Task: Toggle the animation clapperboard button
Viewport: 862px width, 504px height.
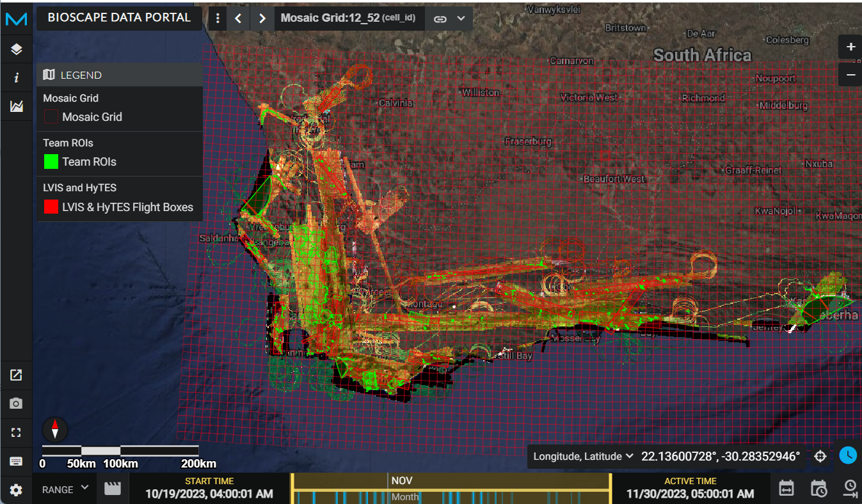Action: 113,489
